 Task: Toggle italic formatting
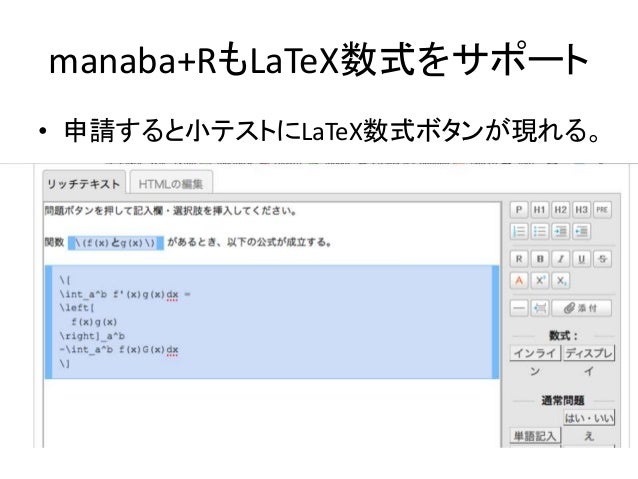tap(560, 259)
